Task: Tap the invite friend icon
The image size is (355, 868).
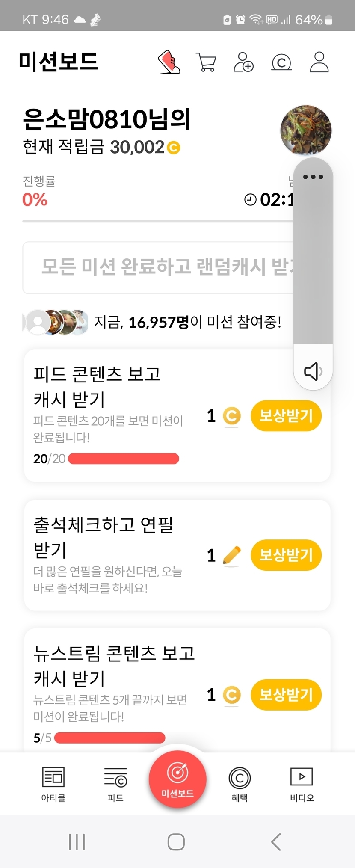Action: (243, 62)
